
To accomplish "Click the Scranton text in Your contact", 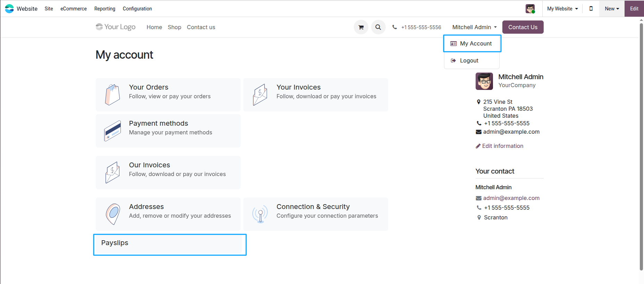I will [496, 218].
